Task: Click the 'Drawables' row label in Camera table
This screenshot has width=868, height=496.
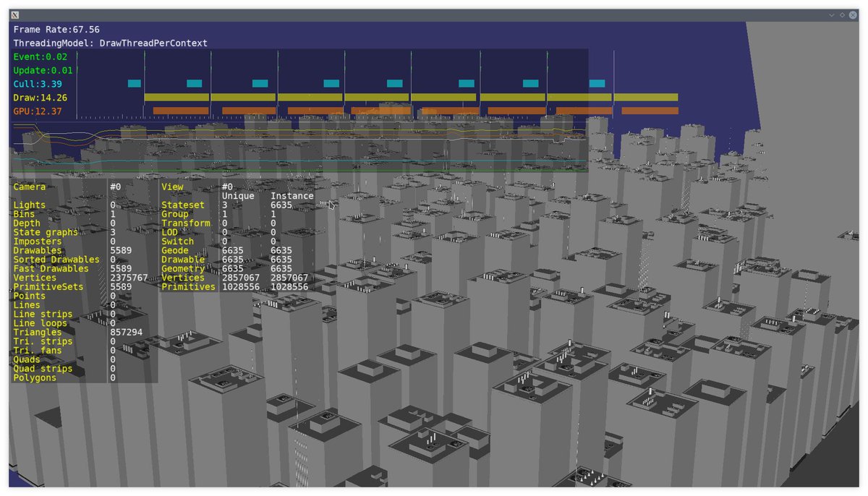Action: pyautogui.click(x=38, y=251)
